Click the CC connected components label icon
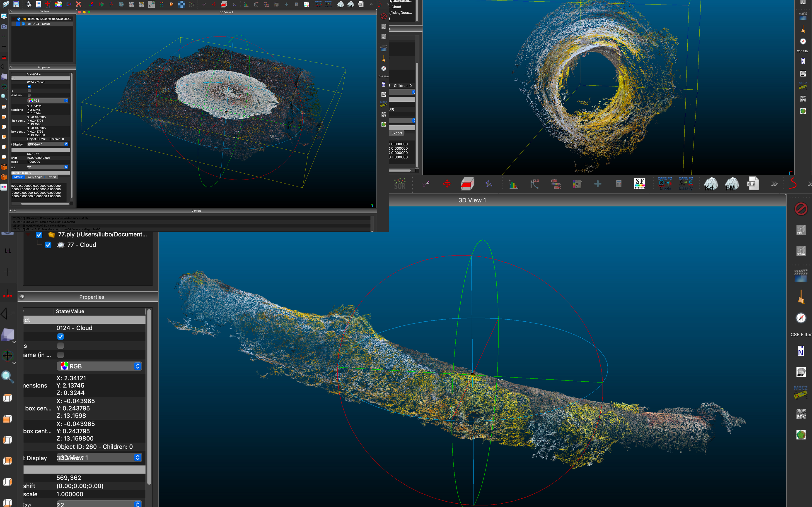Image resolution: width=812 pixels, height=507 pixels. coord(161,4)
